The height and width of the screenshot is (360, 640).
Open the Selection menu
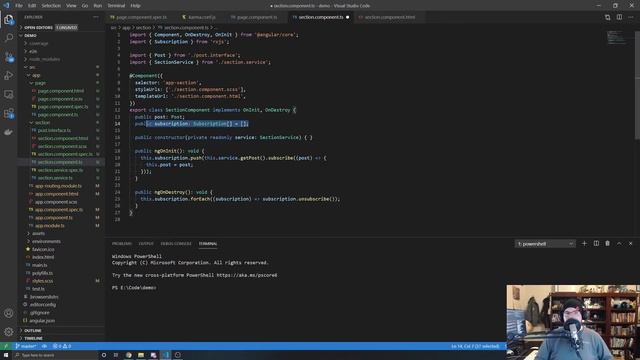tap(51, 6)
